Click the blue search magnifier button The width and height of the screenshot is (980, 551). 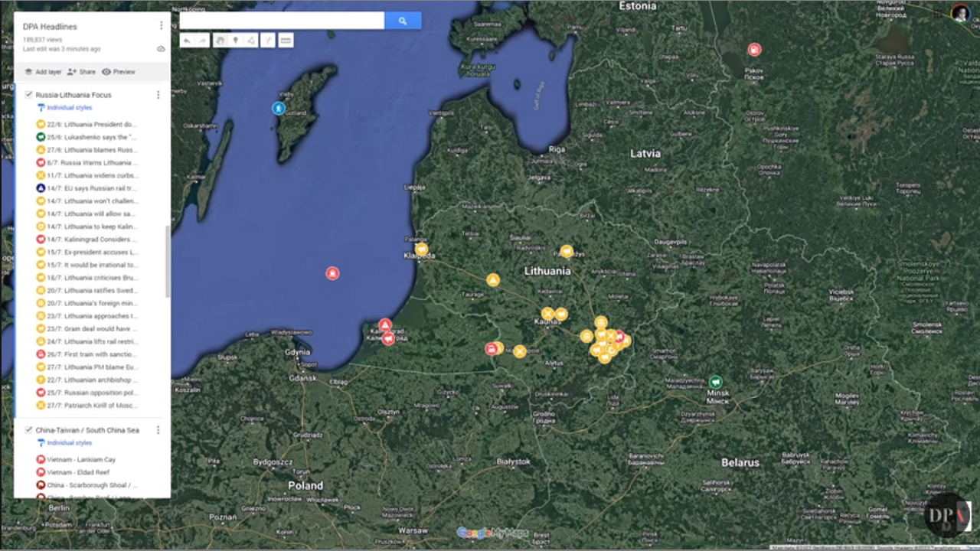point(403,21)
